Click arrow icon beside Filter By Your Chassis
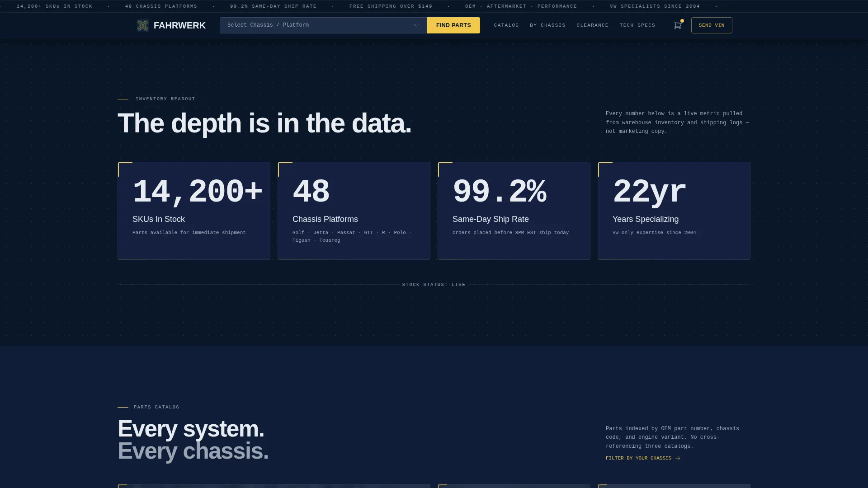The image size is (868, 488). (678, 458)
